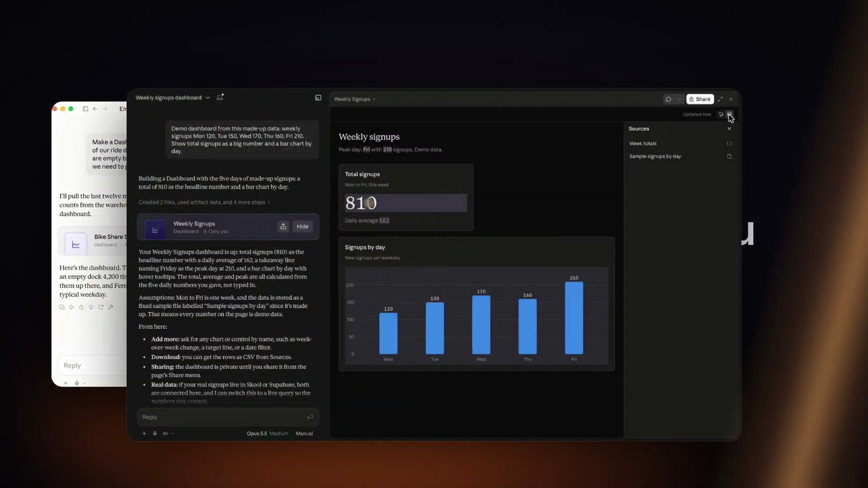
Task: Click the Reply field in the light window
Action: pos(92,365)
